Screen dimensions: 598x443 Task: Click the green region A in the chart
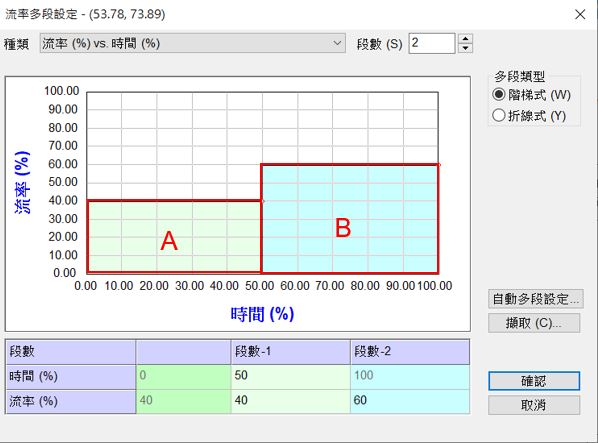pos(174,236)
